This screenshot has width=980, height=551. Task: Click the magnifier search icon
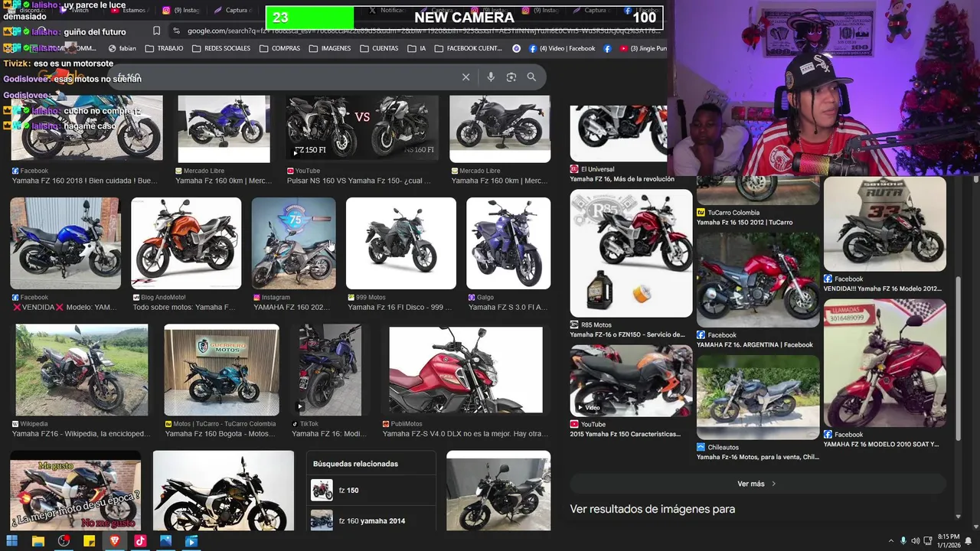point(531,77)
